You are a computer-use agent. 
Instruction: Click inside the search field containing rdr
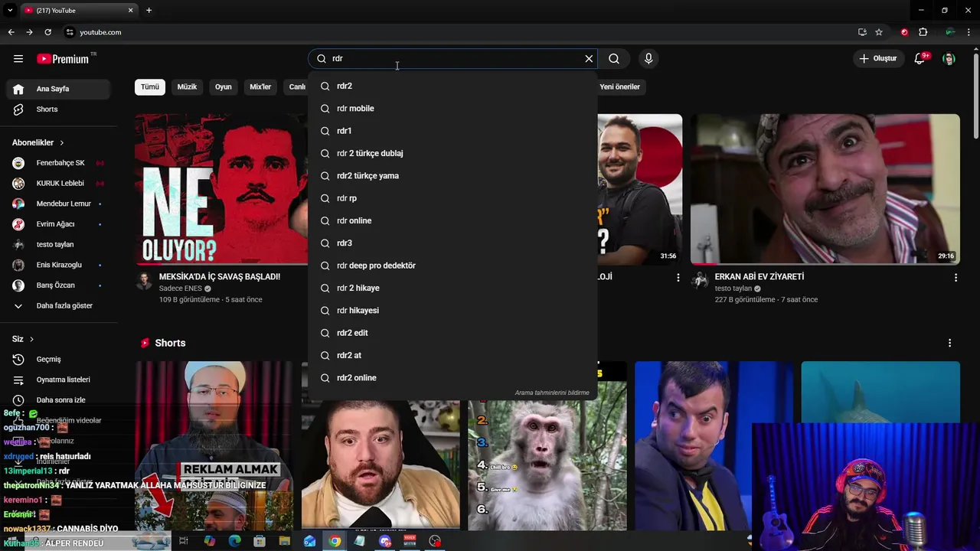click(x=452, y=59)
